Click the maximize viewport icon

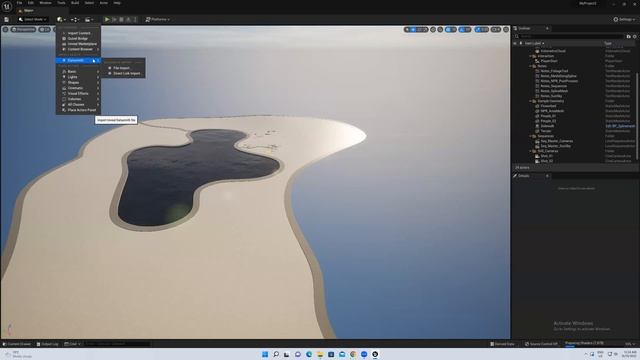pyautogui.click(x=506, y=29)
